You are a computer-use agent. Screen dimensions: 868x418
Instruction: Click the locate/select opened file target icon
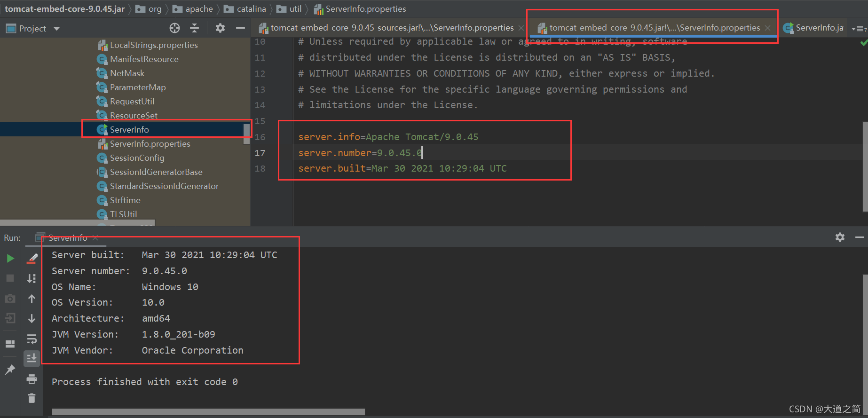pyautogui.click(x=174, y=28)
